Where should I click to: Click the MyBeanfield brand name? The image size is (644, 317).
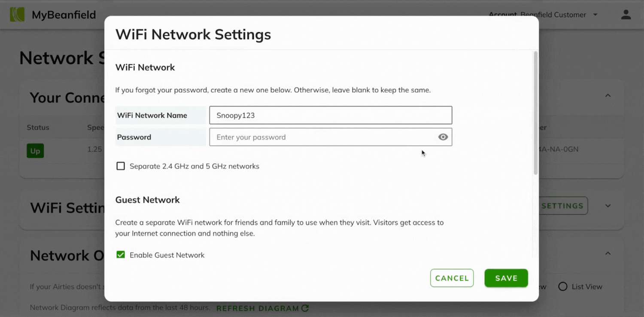pyautogui.click(x=64, y=15)
